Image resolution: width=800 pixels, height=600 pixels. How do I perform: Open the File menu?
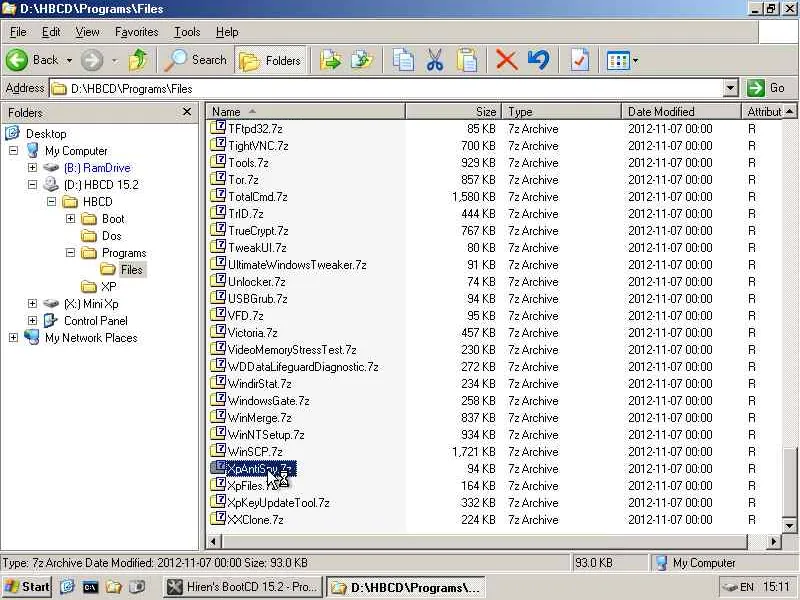18,32
